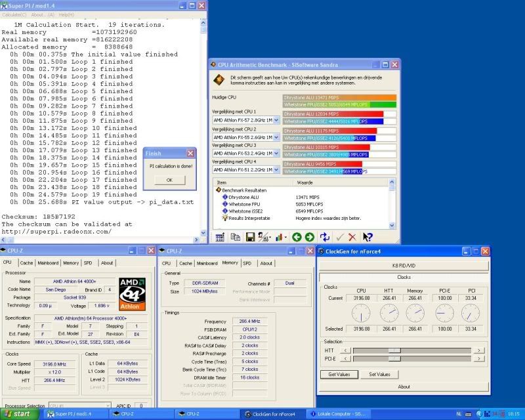Click the context help cursor icon in Sandra
The height and width of the screenshot is (420, 525).
tap(367, 237)
